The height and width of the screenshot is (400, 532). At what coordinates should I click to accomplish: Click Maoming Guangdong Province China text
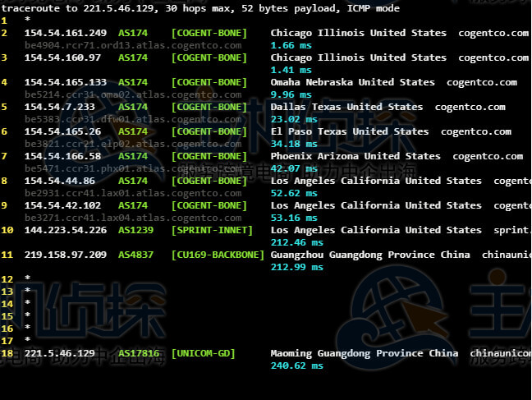coord(364,353)
